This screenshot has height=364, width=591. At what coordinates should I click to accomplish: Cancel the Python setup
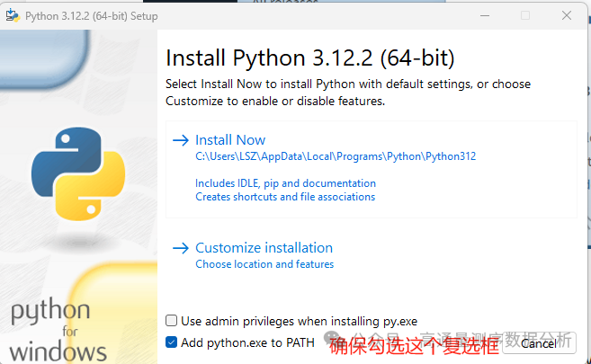tap(539, 343)
